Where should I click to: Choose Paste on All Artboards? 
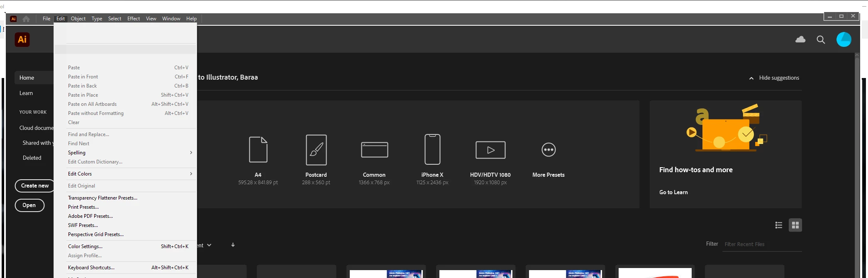[x=125, y=104]
